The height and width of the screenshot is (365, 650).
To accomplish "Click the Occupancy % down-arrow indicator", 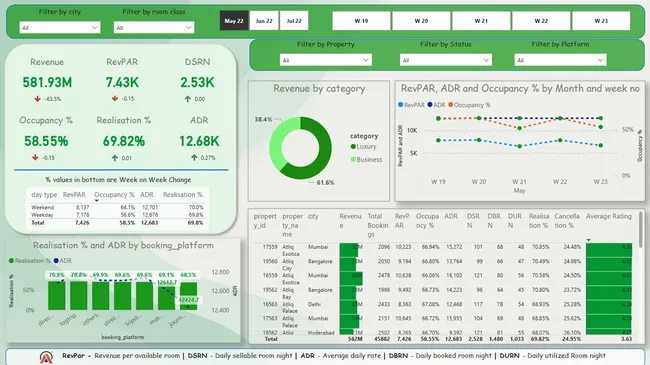I will coord(35,157).
